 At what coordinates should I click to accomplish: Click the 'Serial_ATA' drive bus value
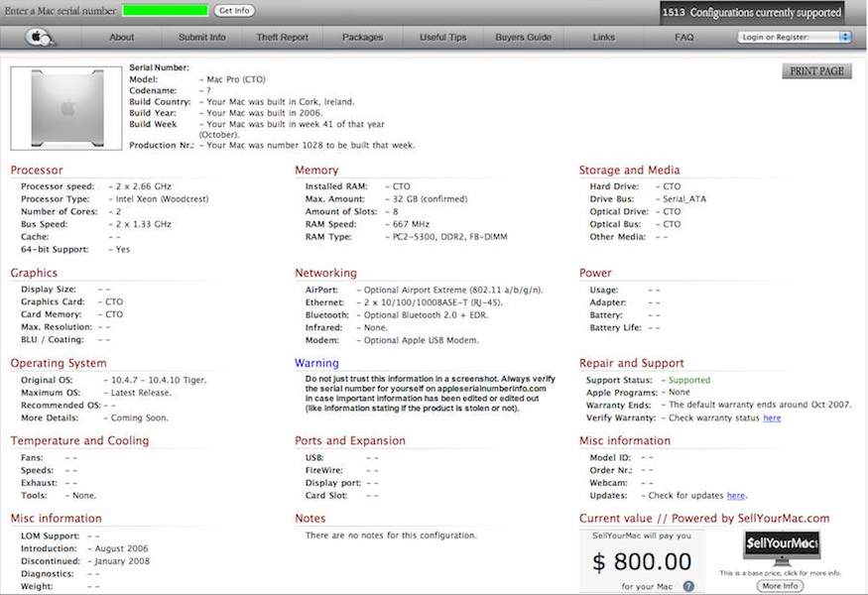(684, 198)
